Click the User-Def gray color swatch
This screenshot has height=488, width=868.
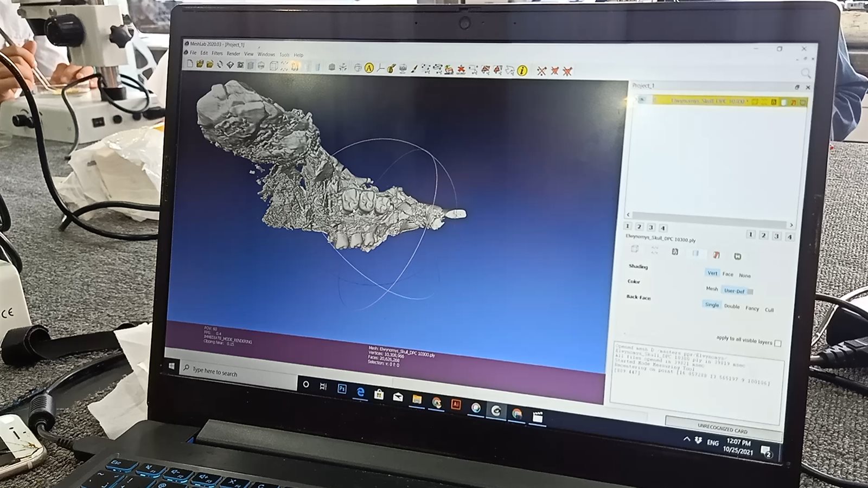750,292
